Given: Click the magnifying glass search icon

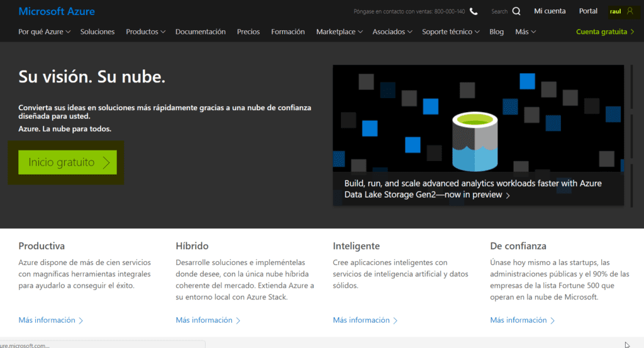Looking at the screenshot, I should point(516,11).
